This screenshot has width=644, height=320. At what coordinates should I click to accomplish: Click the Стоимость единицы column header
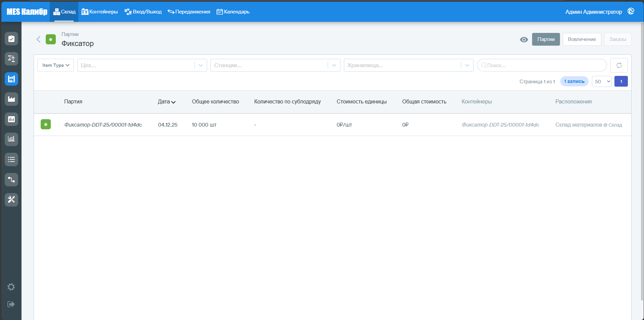[x=362, y=102]
